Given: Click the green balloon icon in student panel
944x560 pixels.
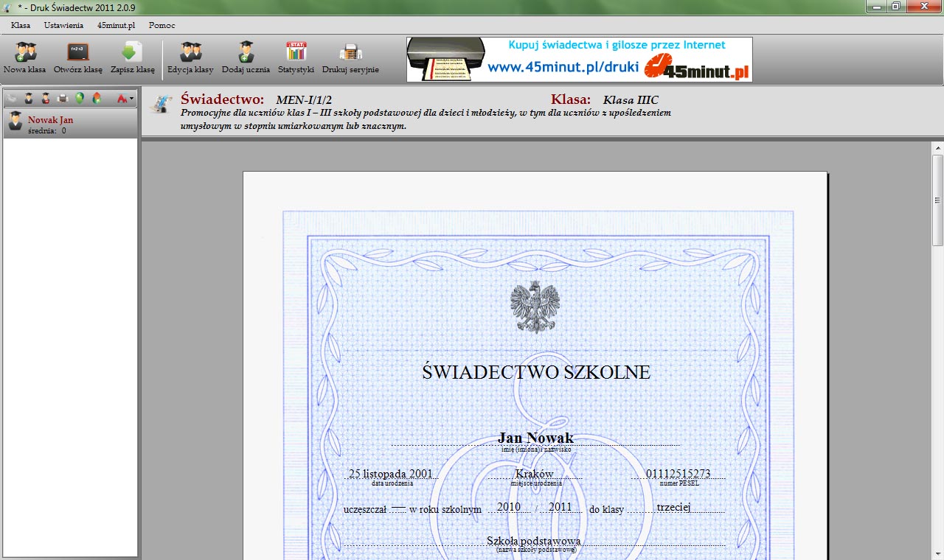Looking at the screenshot, I should [80, 98].
